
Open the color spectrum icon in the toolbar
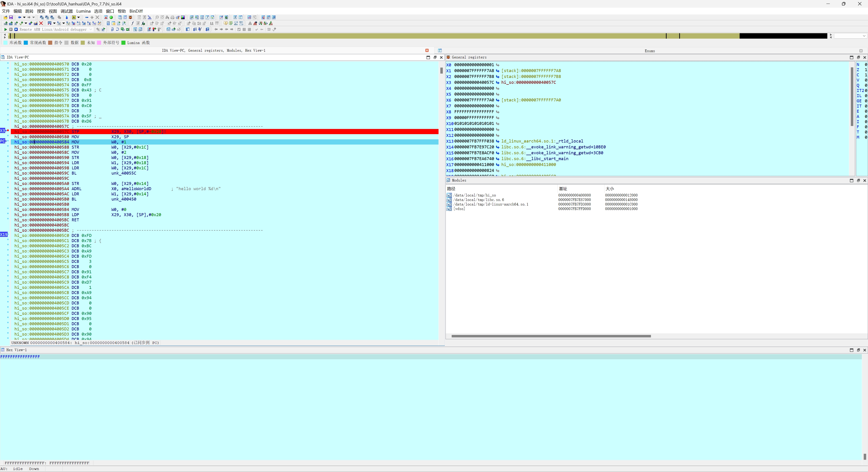click(x=183, y=18)
